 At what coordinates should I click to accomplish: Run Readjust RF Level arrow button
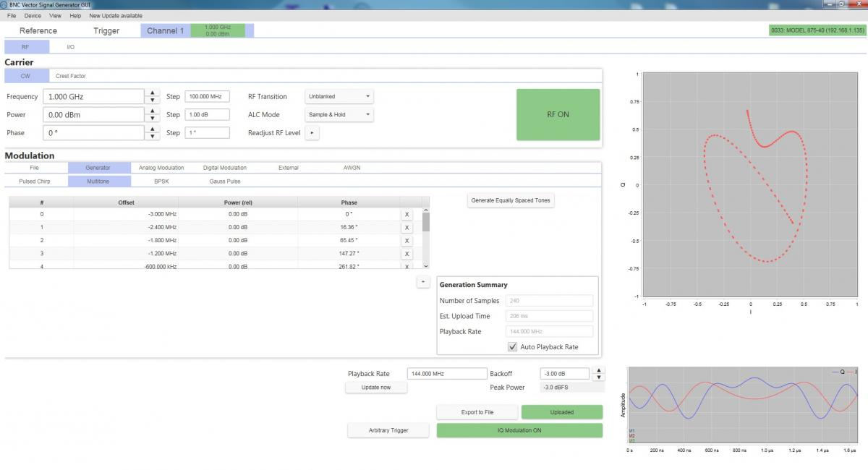pyautogui.click(x=312, y=133)
